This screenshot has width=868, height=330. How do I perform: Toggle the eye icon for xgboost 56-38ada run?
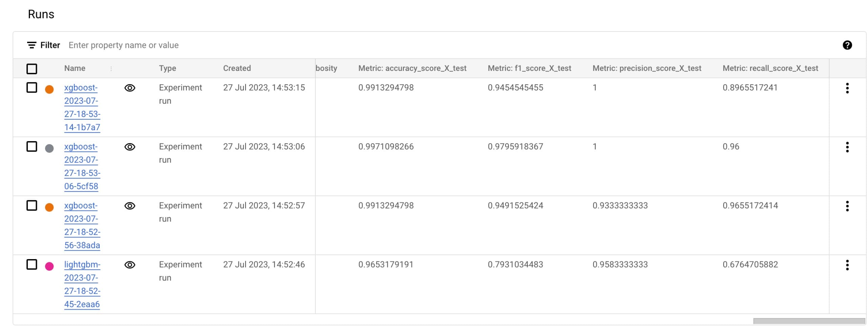(130, 206)
